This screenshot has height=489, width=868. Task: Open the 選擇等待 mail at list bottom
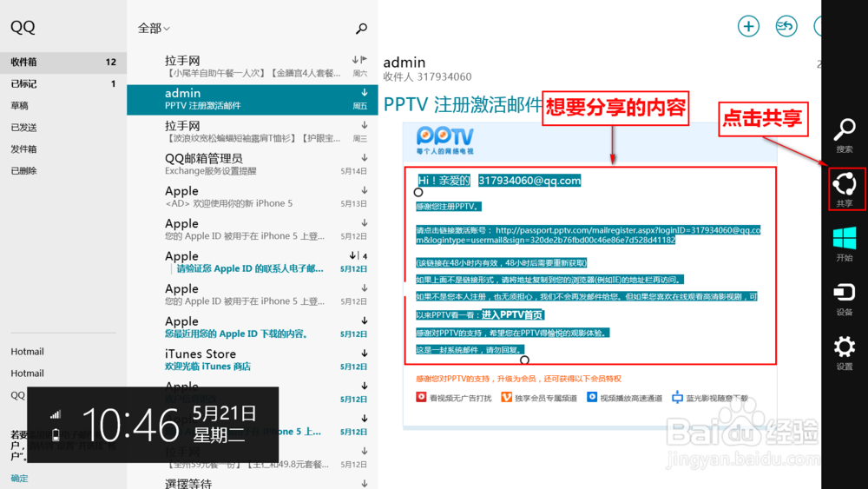coord(253,482)
